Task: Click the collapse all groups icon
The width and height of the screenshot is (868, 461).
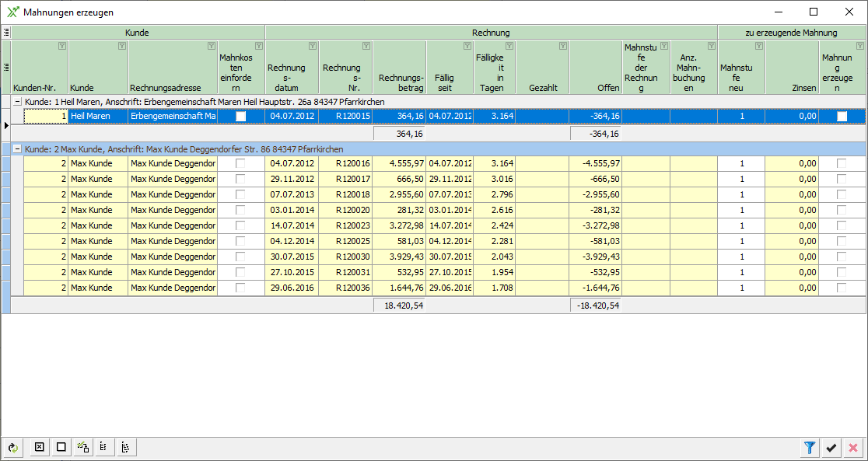Action: [x=103, y=447]
